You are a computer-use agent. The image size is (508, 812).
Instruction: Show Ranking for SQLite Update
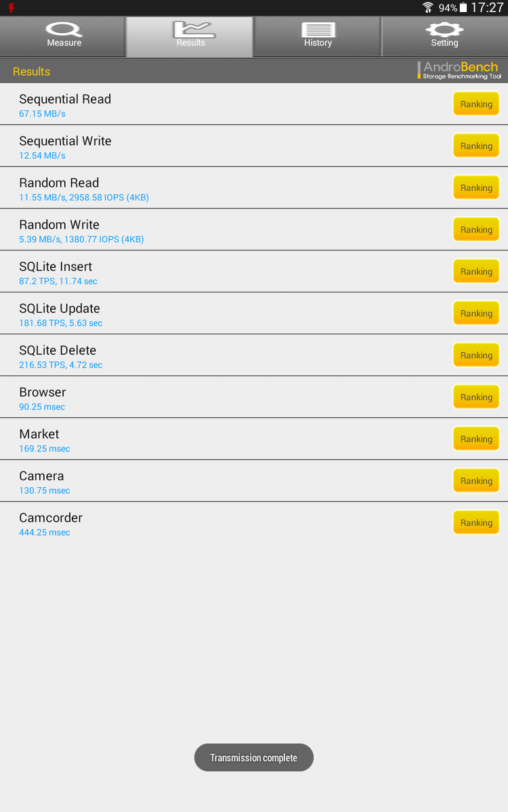click(x=476, y=314)
